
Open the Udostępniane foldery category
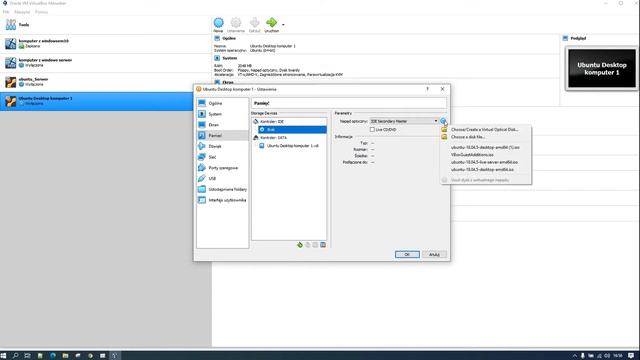pyautogui.click(x=222, y=189)
